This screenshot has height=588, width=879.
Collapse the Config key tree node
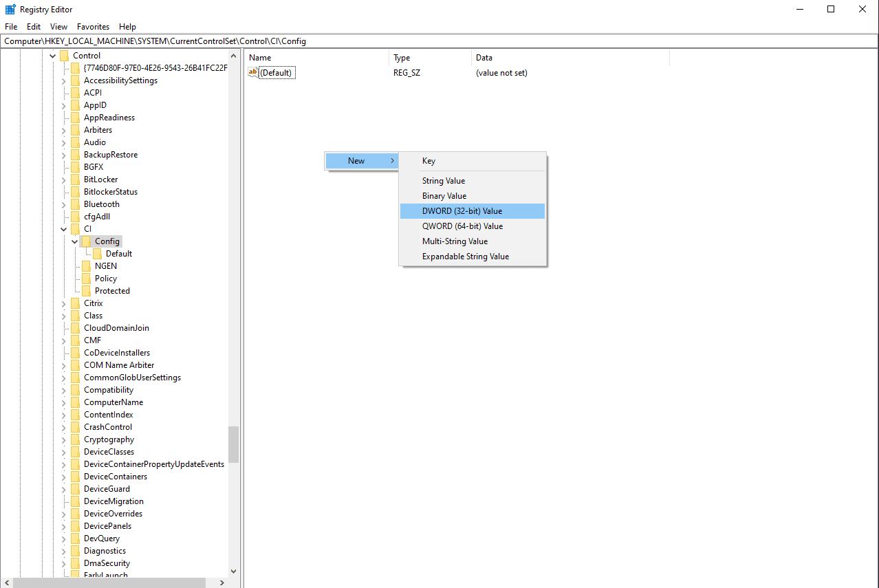[75, 241]
